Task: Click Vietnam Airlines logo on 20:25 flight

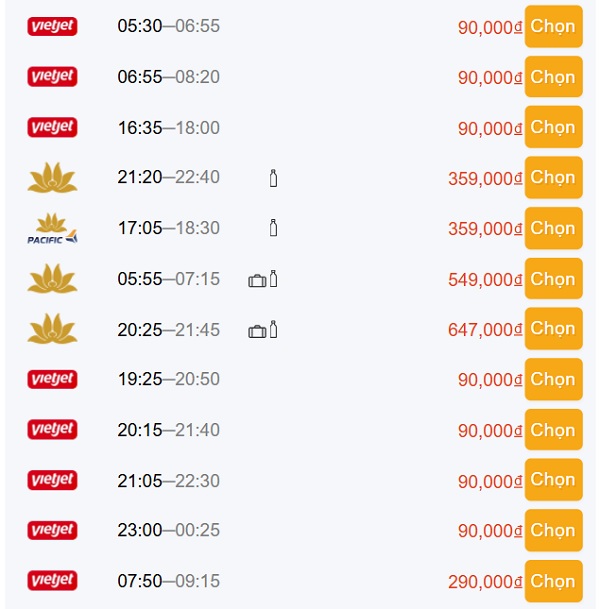Action: (52, 329)
